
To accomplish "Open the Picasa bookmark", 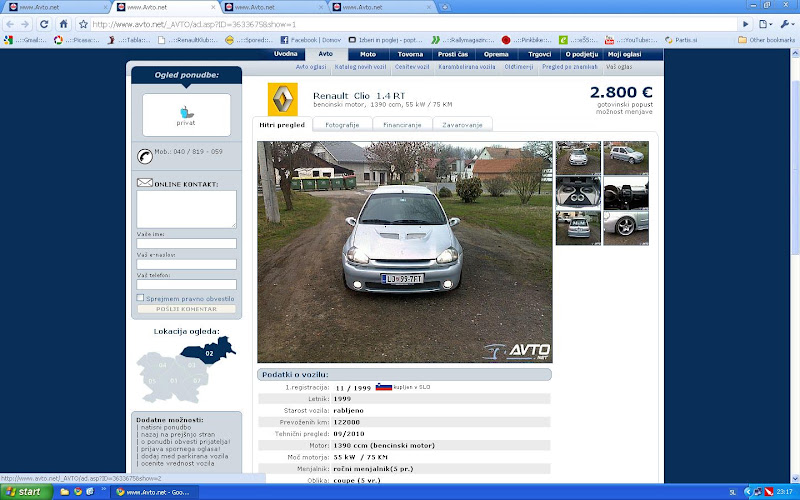I will tap(77, 40).
